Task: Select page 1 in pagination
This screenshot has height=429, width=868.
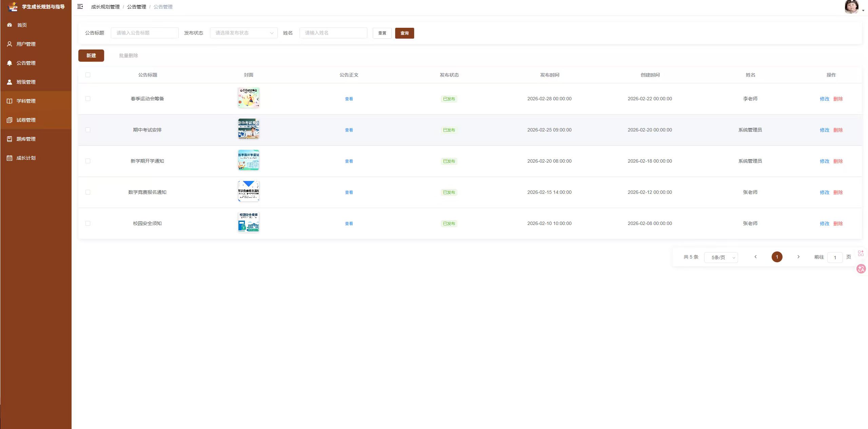Action: coord(777,257)
